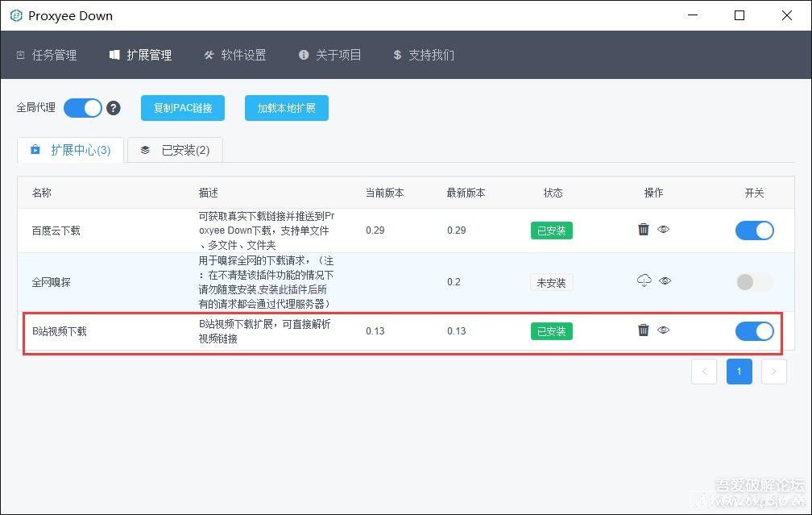Click the eye icon for 全网嗅探
812x515 pixels.
click(665, 281)
